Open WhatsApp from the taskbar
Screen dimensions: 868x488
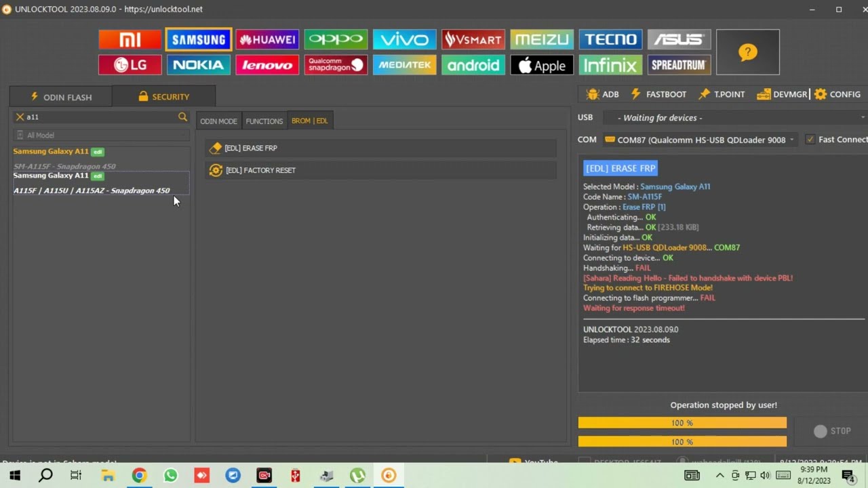point(170,476)
